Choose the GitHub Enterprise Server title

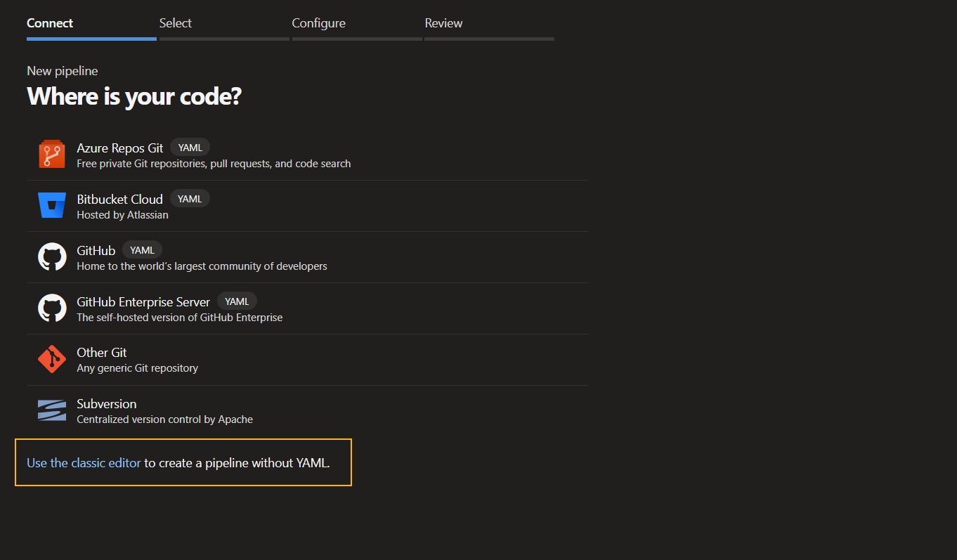[x=143, y=301]
